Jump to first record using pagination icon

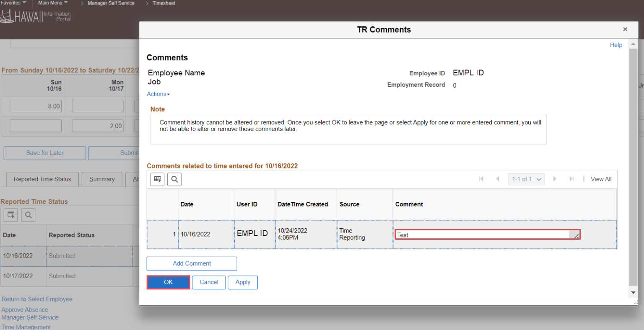pyautogui.click(x=481, y=179)
